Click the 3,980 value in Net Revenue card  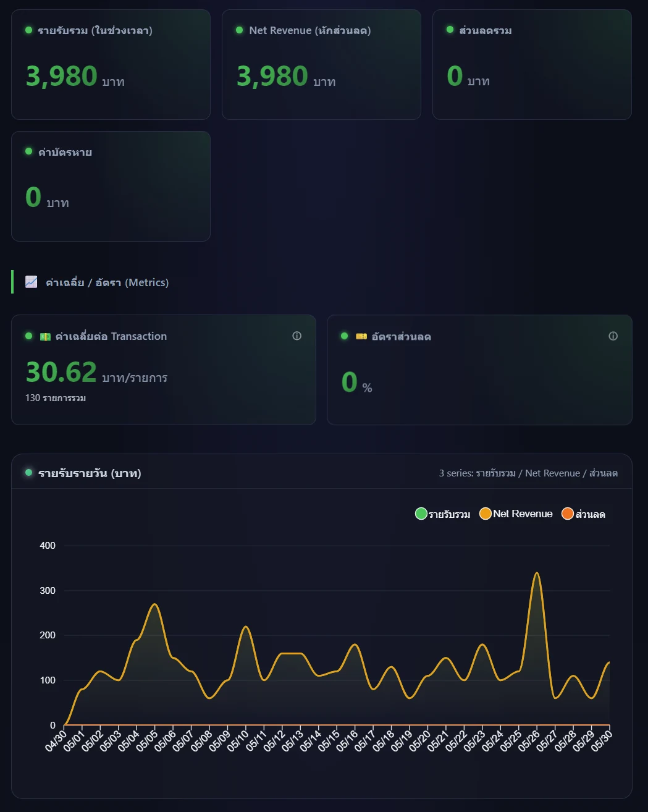[272, 77]
